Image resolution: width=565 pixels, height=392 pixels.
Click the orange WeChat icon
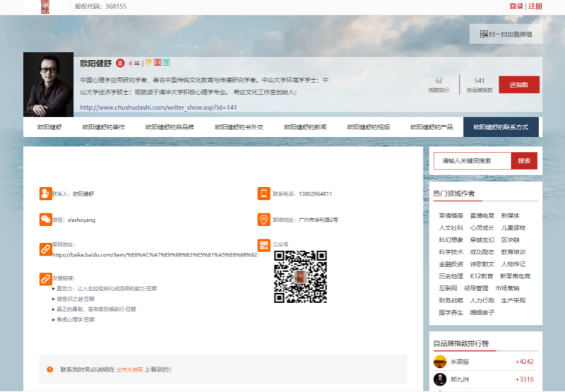click(45, 220)
